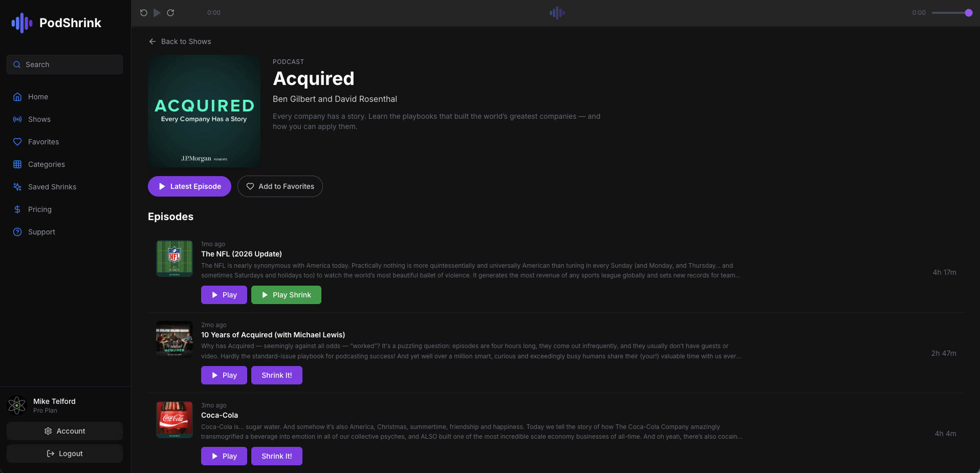Select the Pricing dollar icon
Image resolution: width=980 pixels, height=473 pixels.
coord(17,209)
